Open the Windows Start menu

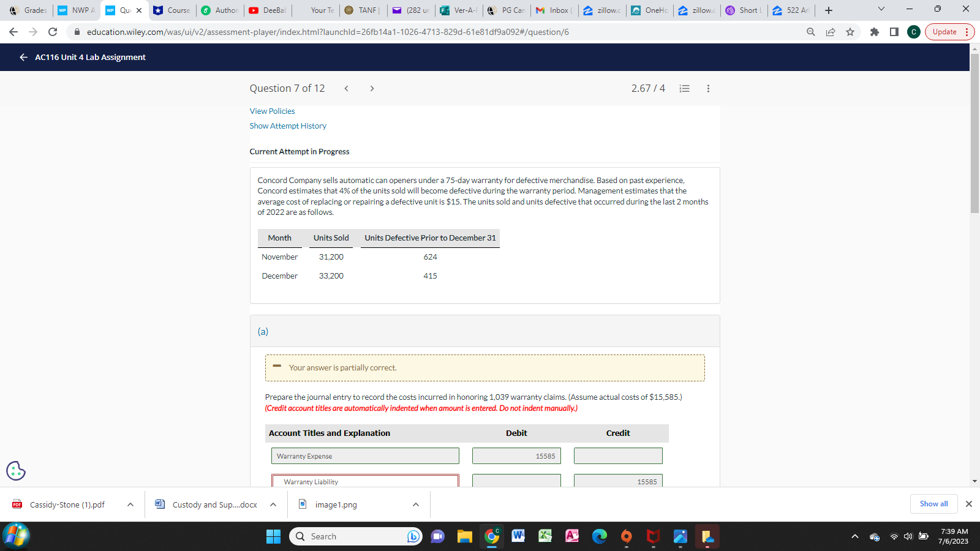273,536
